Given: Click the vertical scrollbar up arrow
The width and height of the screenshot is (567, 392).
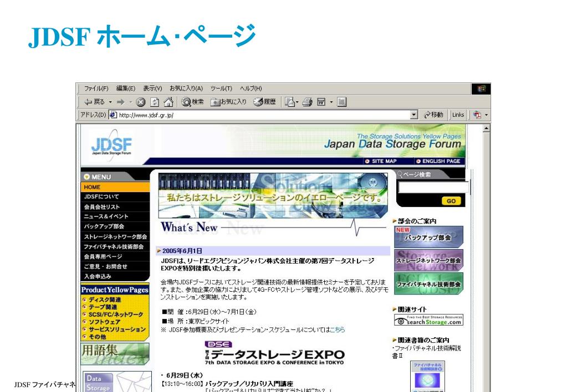Looking at the screenshot, I should click(487, 128).
